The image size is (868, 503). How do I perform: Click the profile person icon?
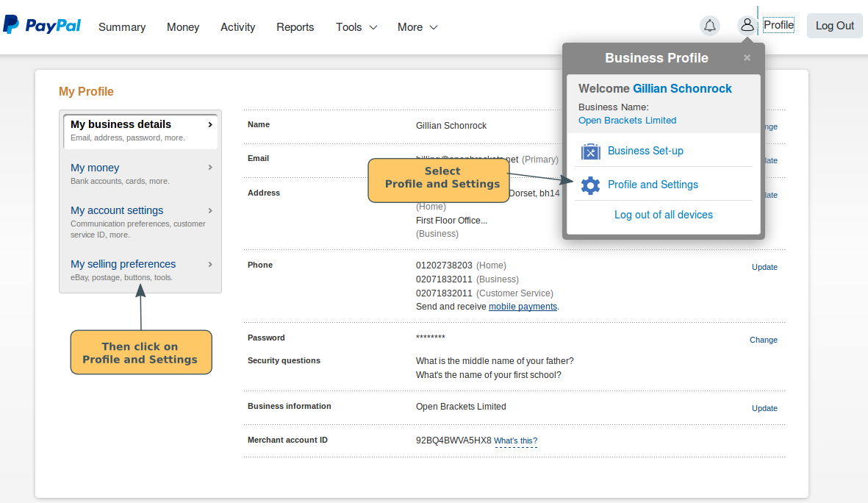(x=747, y=24)
